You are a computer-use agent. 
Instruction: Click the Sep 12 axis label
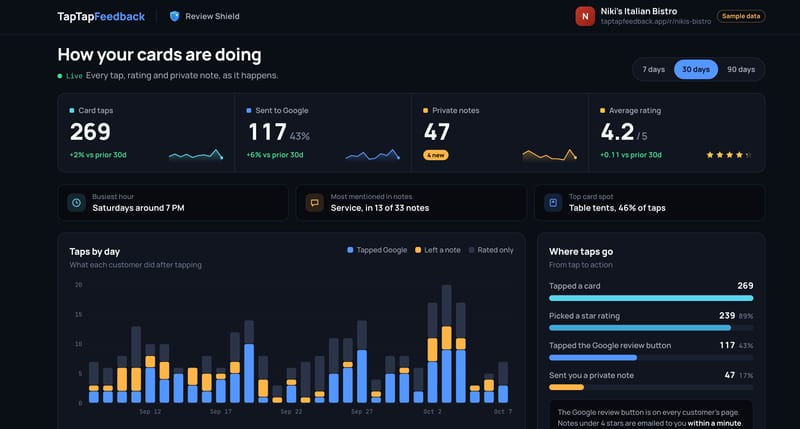(150, 411)
